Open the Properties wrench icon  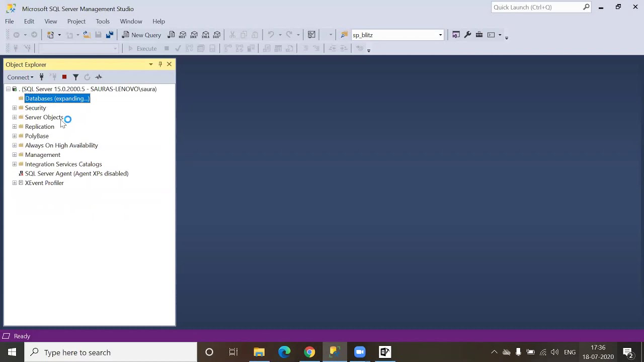(x=467, y=35)
